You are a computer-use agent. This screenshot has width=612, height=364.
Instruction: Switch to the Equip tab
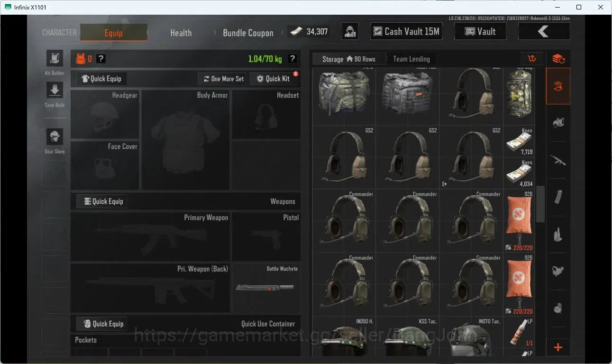(x=113, y=33)
